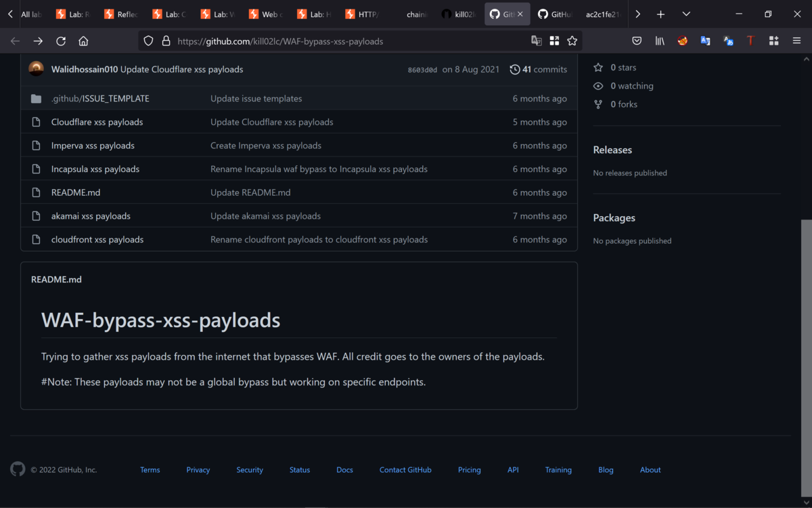Open commit Rename Incapsula waf bypass

click(319, 169)
